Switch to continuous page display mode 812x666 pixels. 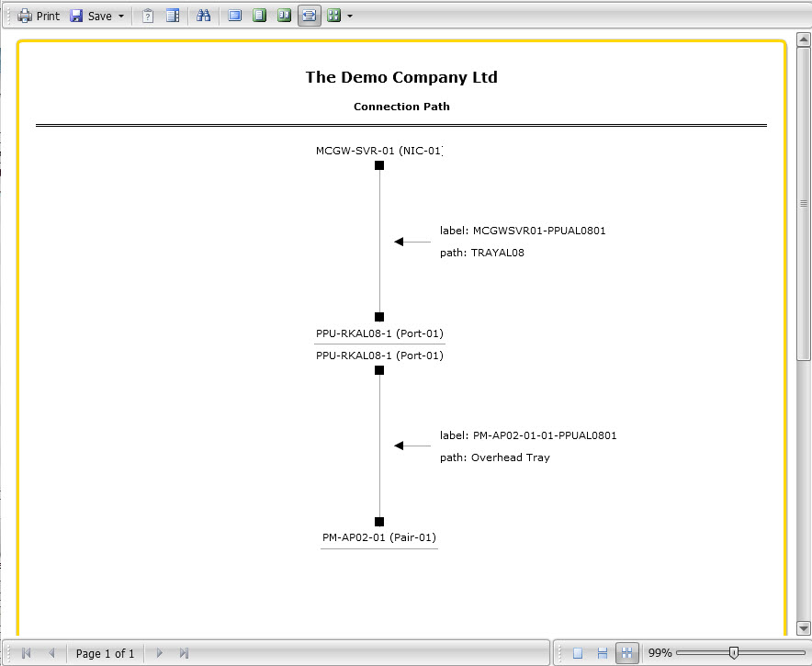603,653
